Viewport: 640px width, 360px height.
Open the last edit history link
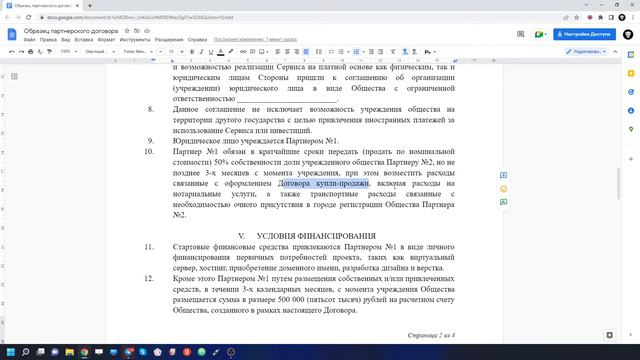255,40
